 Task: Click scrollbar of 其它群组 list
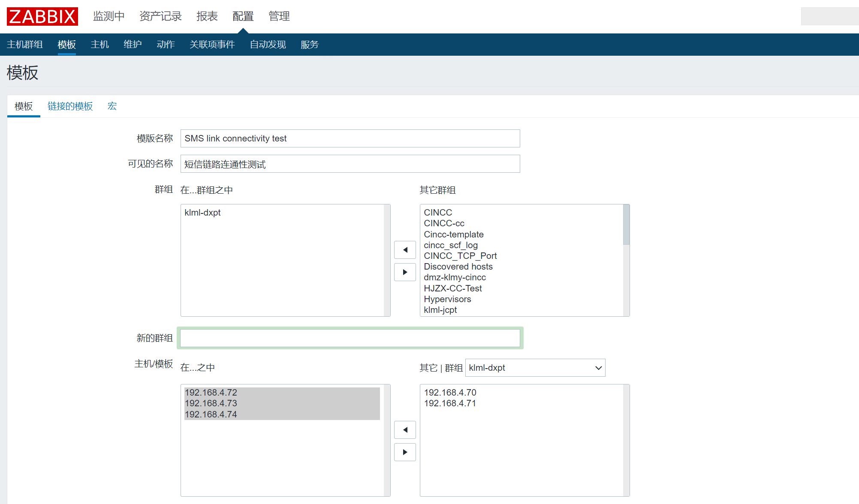pyautogui.click(x=626, y=225)
